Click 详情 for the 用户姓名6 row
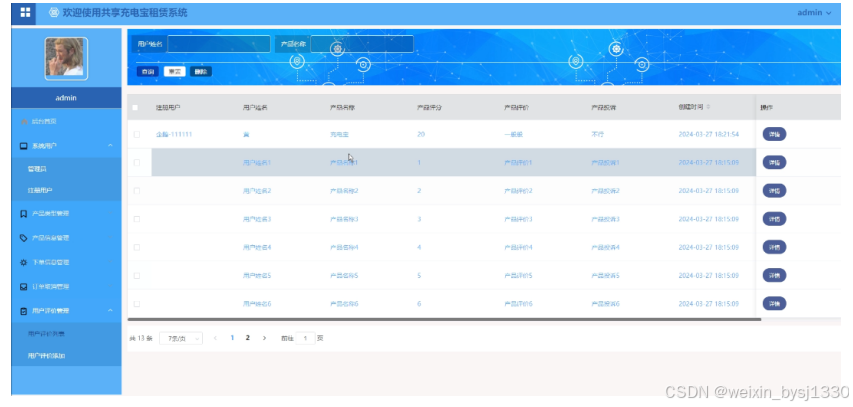853x407 pixels. tap(774, 304)
